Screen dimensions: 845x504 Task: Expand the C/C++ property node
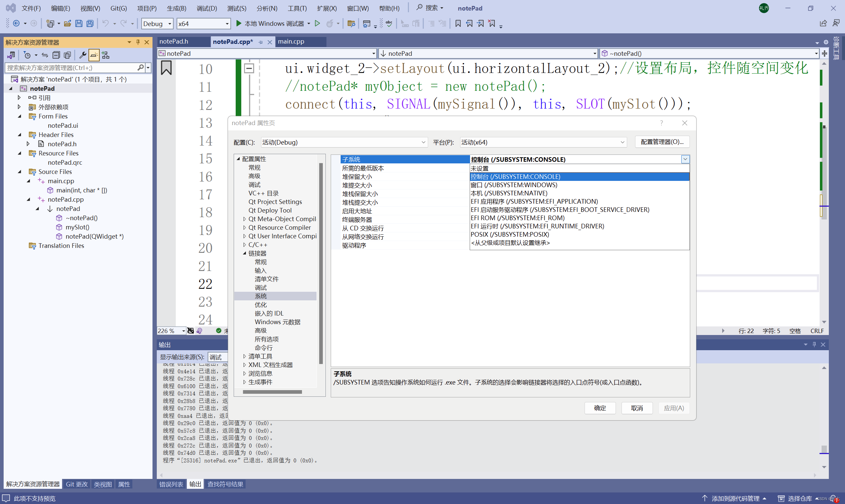pyautogui.click(x=245, y=245)
